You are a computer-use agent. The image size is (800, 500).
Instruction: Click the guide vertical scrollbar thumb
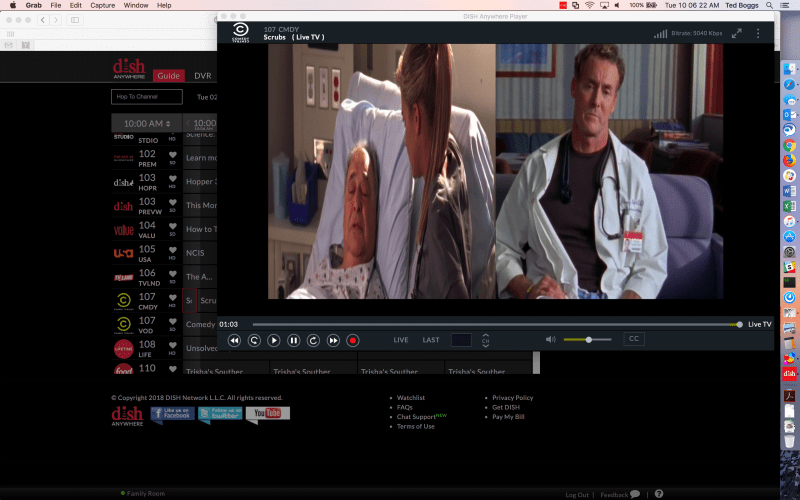[536, 363]
